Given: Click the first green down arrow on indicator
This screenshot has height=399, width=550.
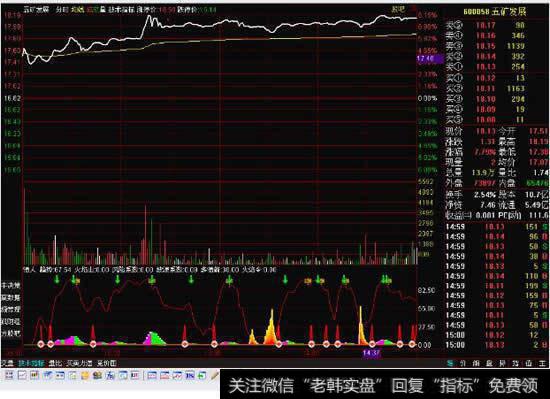Looking at the screenshot, I should click(x=57, y=279).
